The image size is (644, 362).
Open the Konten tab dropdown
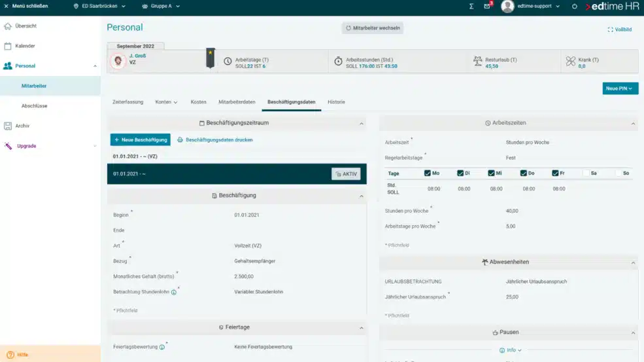pos(166,102)
